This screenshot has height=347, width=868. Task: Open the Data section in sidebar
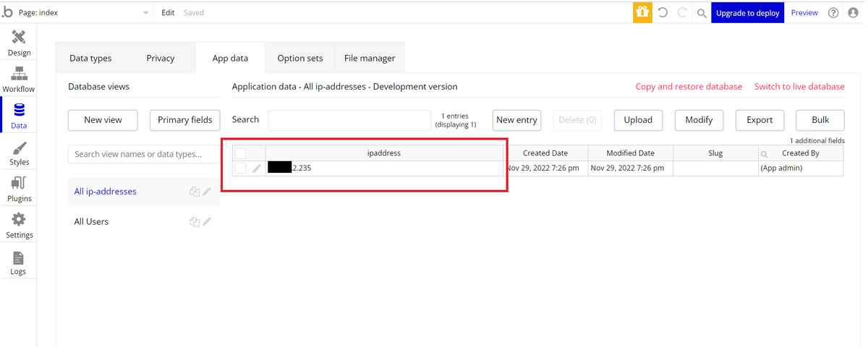click(19, 116)
